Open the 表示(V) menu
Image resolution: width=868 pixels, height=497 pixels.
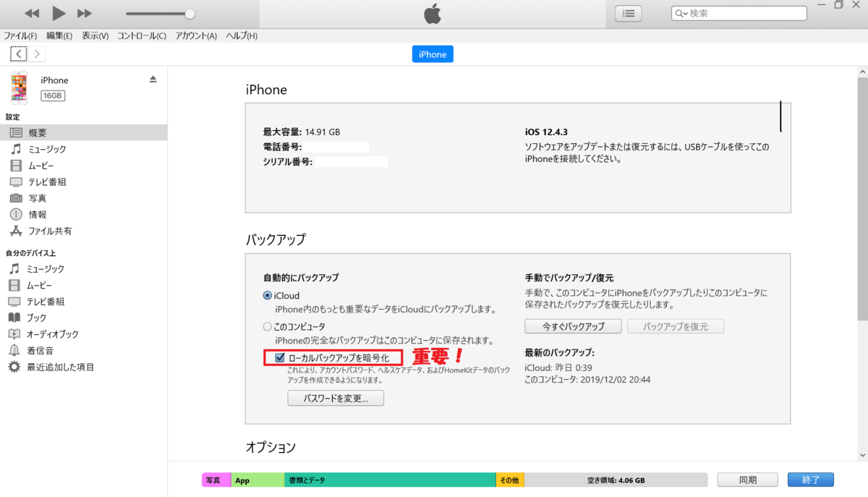pos(95,35)
